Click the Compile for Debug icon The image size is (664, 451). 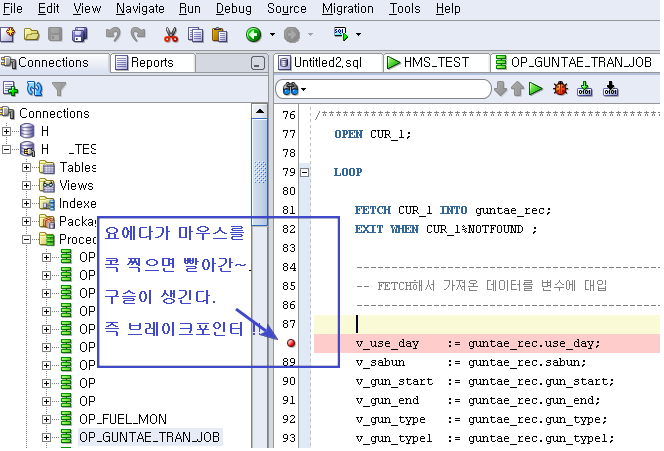pos(609,89)
